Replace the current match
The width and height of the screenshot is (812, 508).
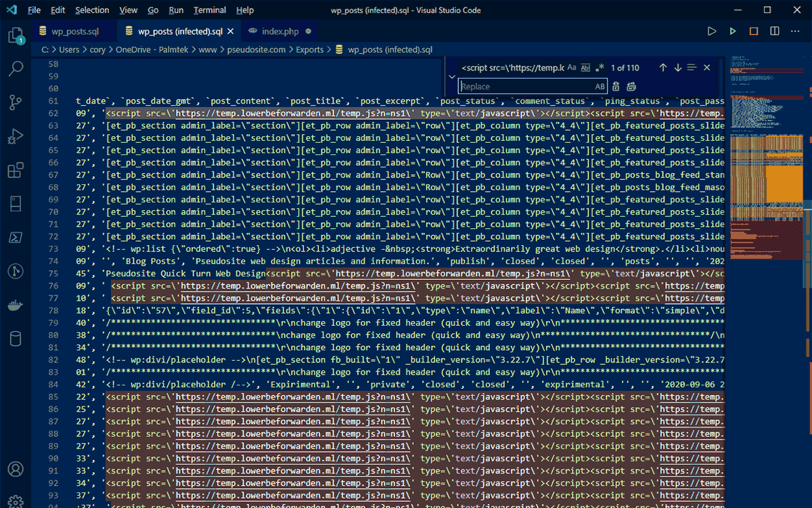(x=616, y=86)
